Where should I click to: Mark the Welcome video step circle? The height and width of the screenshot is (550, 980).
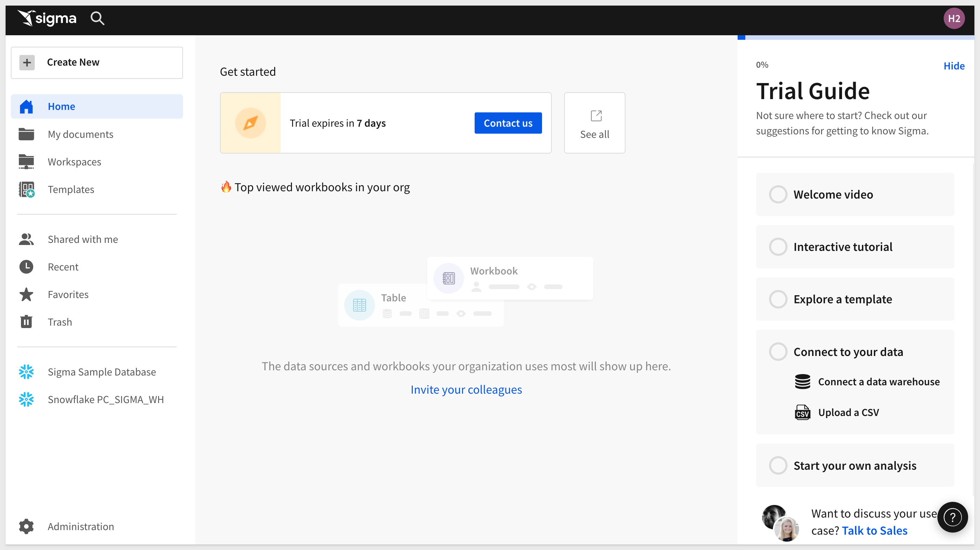[778, 195]
